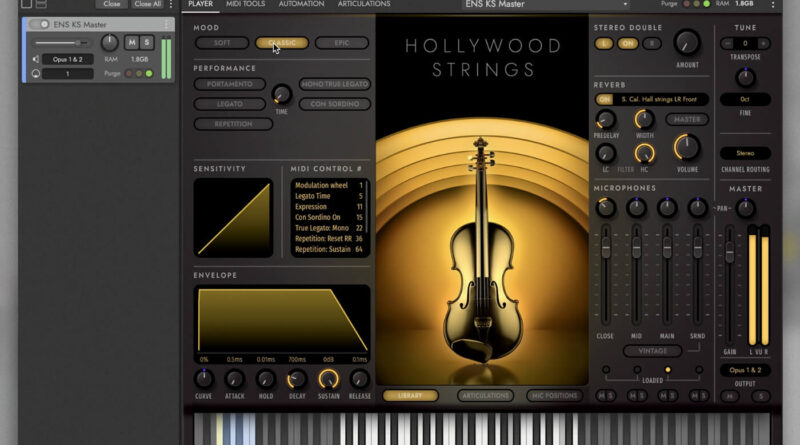The image size is (800, 445).
Task: Click the Mid microphone pan knob
Action: [636, 207]
